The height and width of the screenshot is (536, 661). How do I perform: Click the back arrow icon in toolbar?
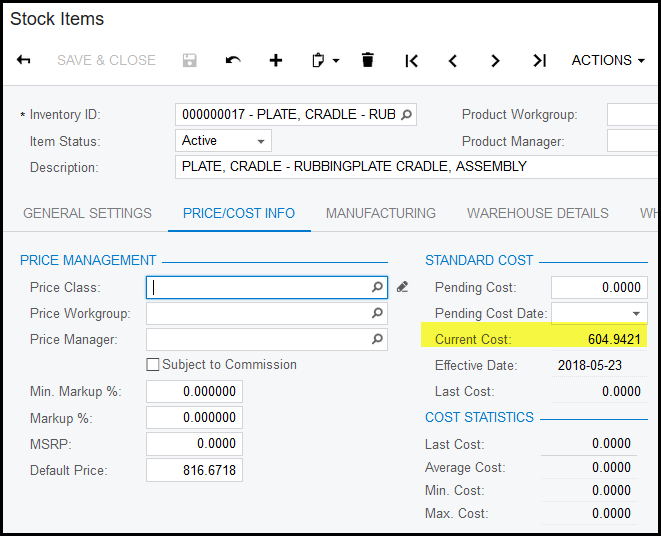pos(24,60)
